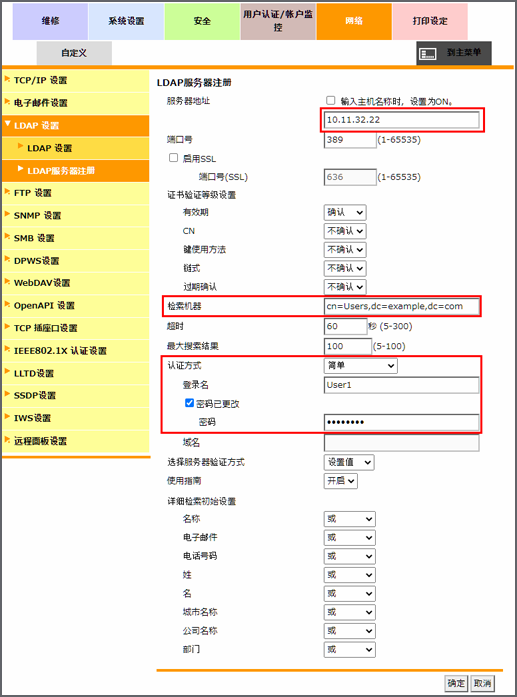517x697 pixels.
Task: Open the 维修 maintenance tab
Action: tap(50, 21)
